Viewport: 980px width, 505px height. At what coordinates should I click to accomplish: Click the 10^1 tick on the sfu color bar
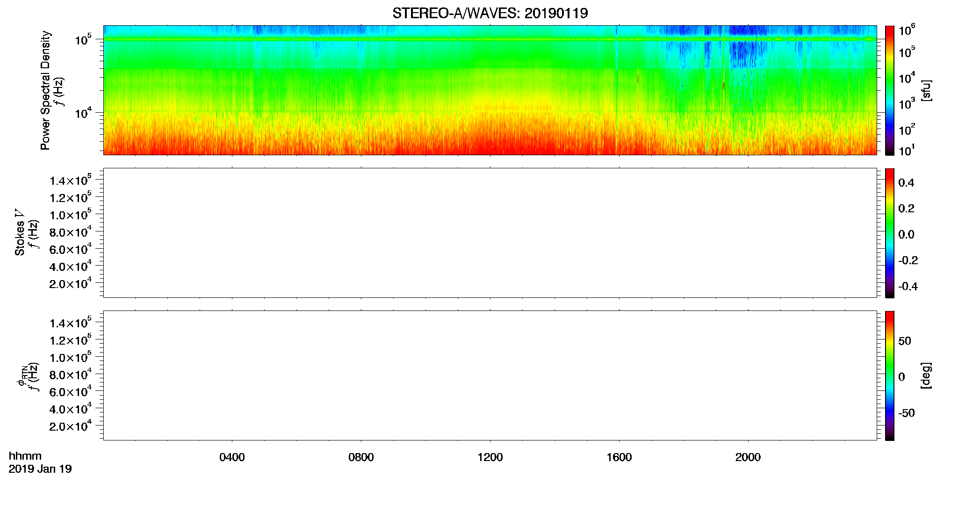907,151
